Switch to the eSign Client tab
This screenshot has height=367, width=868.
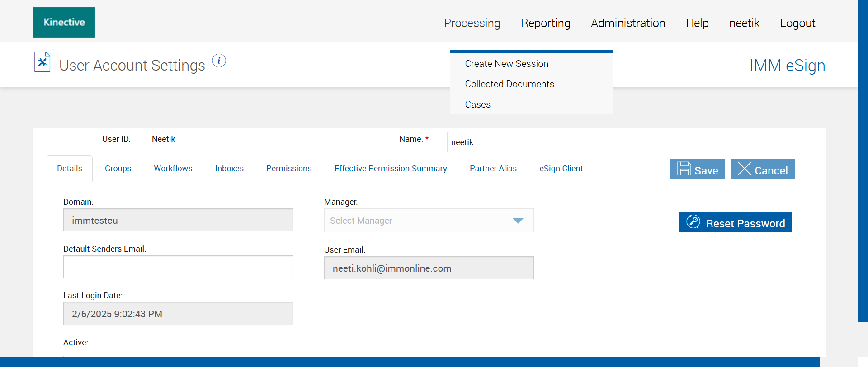click(561, 169)
